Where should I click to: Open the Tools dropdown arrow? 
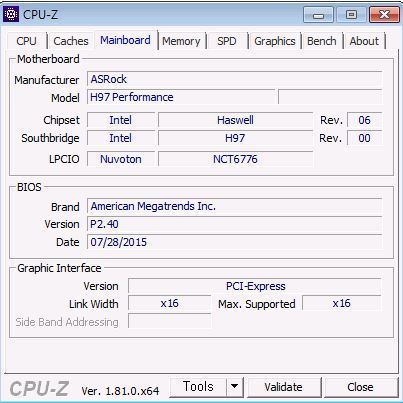235,387
